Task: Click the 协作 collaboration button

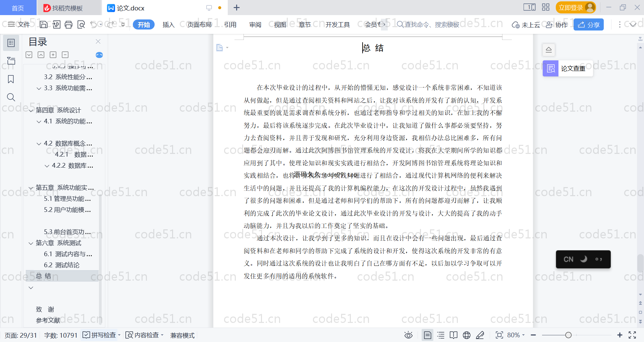Action: click(557, 25)
